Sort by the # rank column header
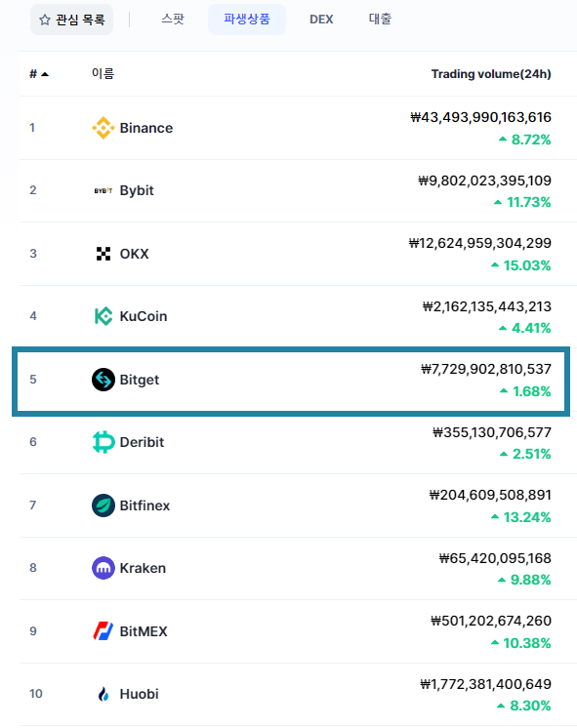This screenshot has width=577, height=728. 39,74
